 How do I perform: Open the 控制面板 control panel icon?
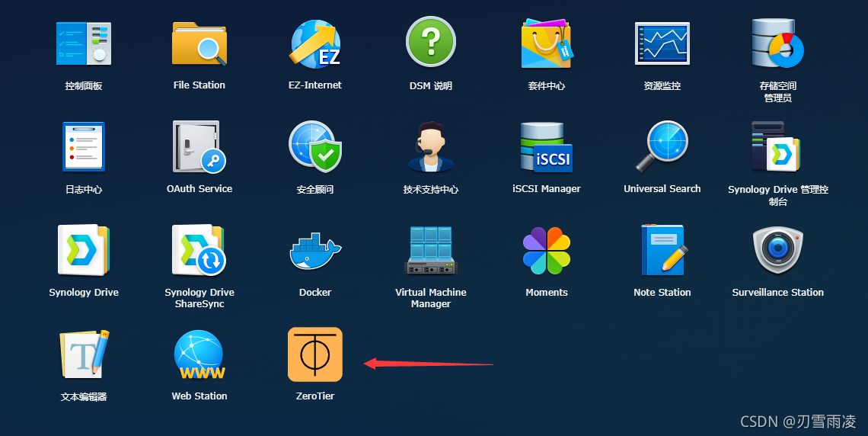[84, 43]
